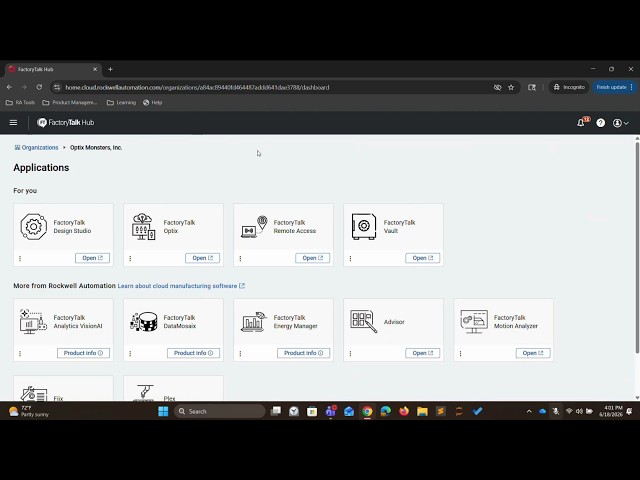The height and width of the screenshot is (480, 640).
Task: Open Firefox from taskbar
Action: click(404, 411)
